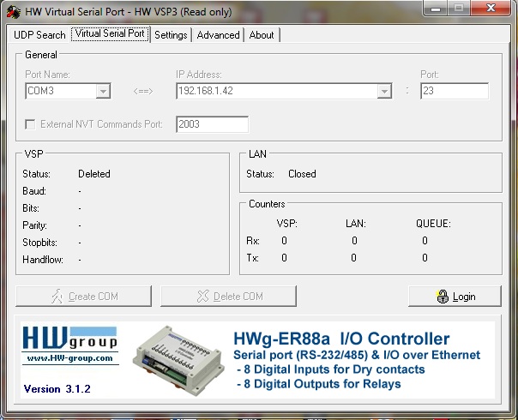This screenshot has height=420, width=518.
Task: Click the NVT port field showing 2003
Action: (x=212, y=124)
